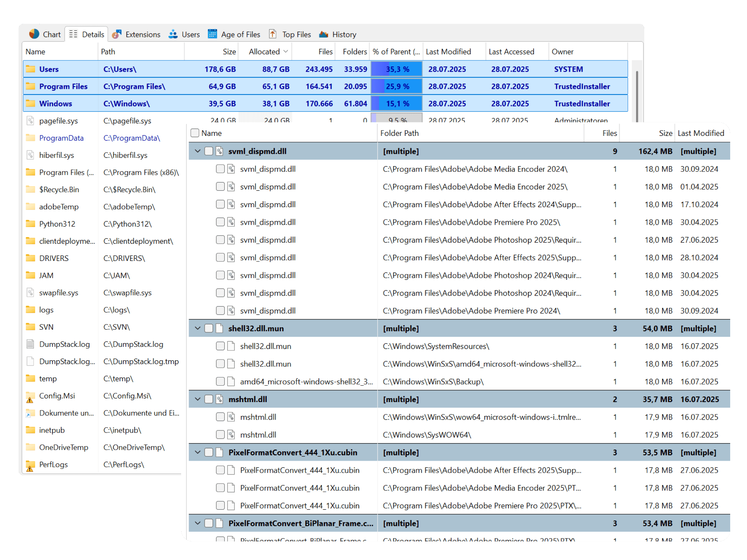Click the Age of Files calendar icon
This screenshot has width=747, height=560.
(x=213, y=34)
